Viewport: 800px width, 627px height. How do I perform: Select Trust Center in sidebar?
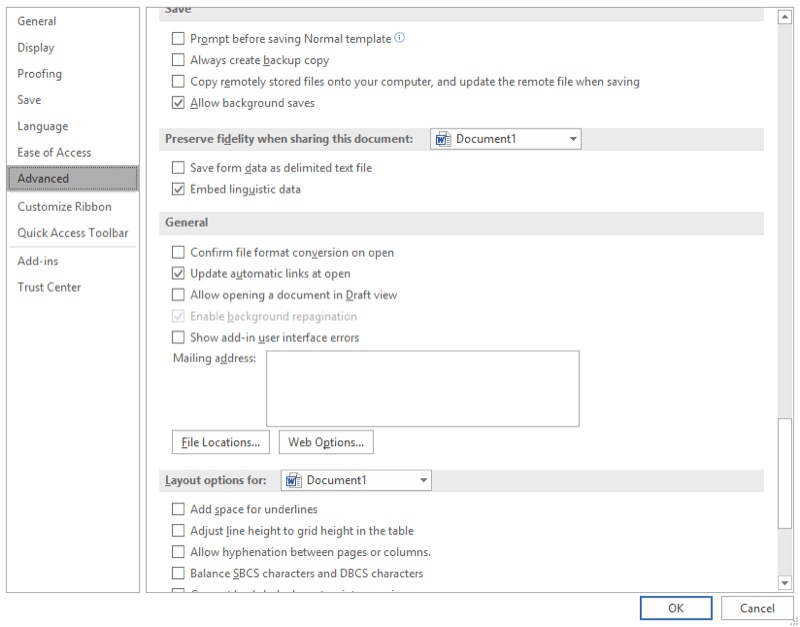[x=49, y=287]
